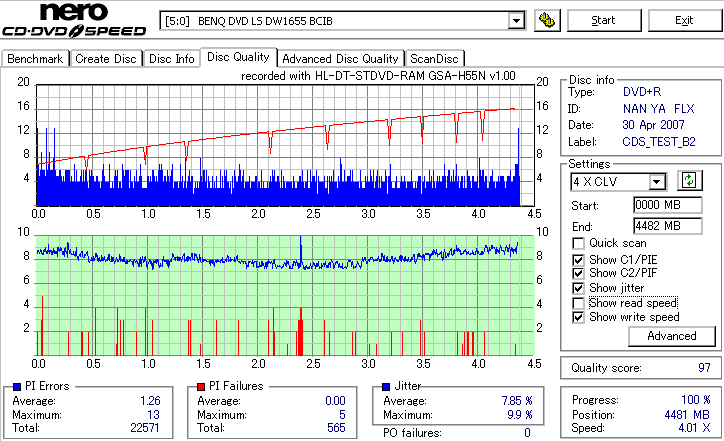
Task: Click the Jitter average 7.85 %
Action: pyautogui.click(x=517, y=401)
